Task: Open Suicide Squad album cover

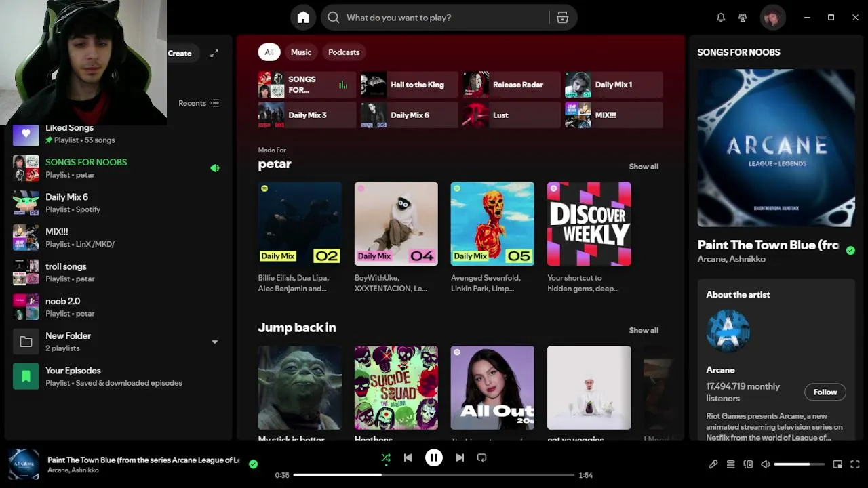Action: point(396,388)
